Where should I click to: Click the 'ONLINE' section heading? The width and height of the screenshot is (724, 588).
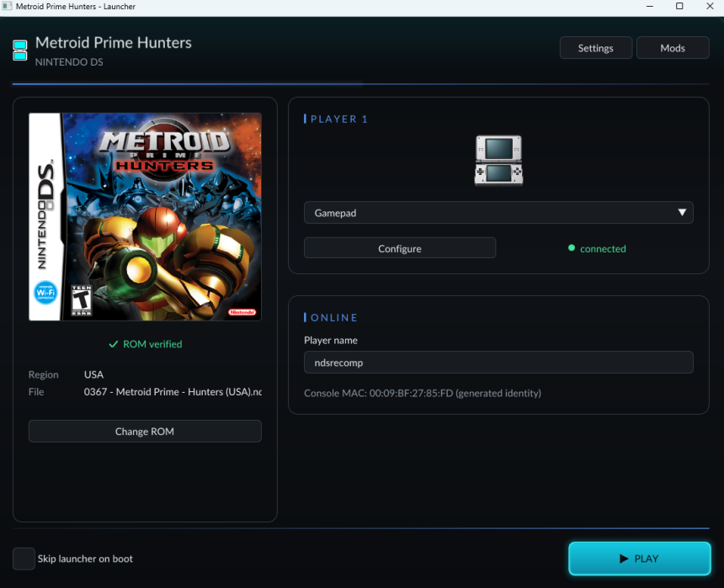pos(334,317)
